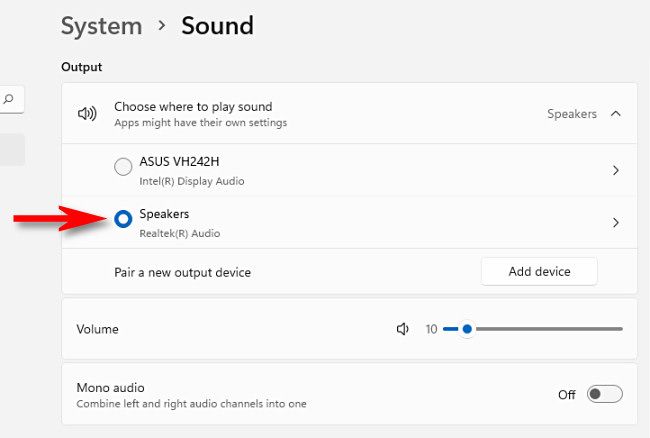Image resolution: width=650 pixels, height=438 pixels.
Task: Click the Pair a new output device label
Action: tap(182, 272)
